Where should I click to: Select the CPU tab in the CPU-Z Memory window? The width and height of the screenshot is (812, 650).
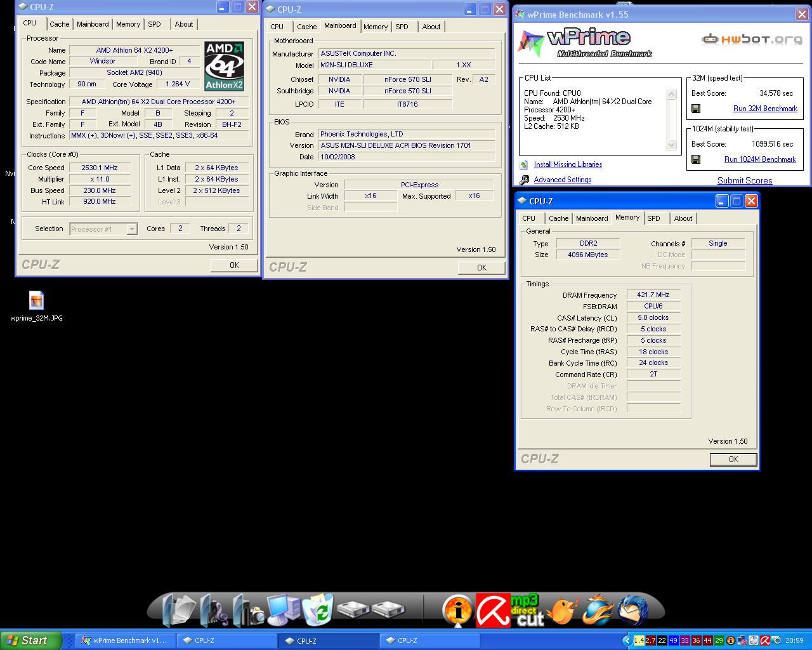coord(528,218)
